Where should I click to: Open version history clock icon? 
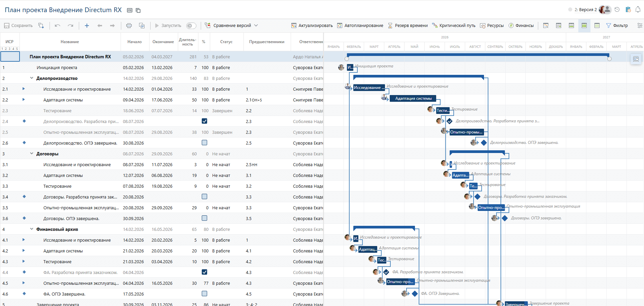617,10
